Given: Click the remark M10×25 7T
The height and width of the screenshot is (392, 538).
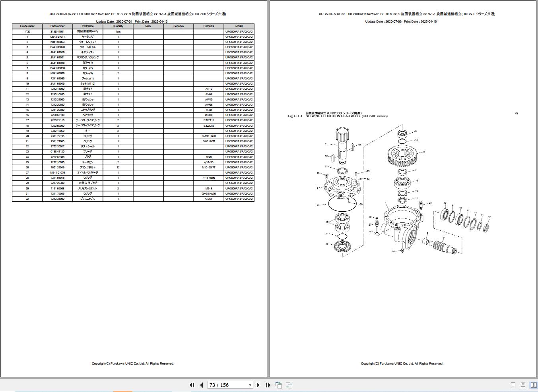Looking at the screenshot, I should click(209, 168).
